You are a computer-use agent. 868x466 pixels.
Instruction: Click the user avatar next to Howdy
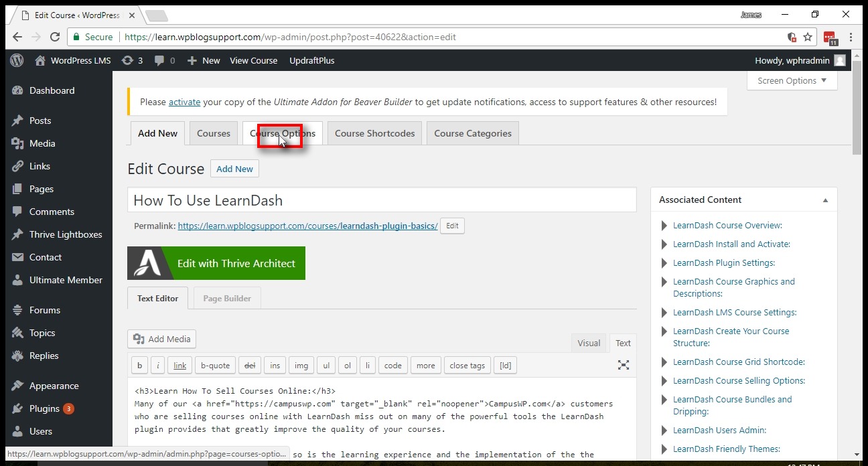[840, 60]
